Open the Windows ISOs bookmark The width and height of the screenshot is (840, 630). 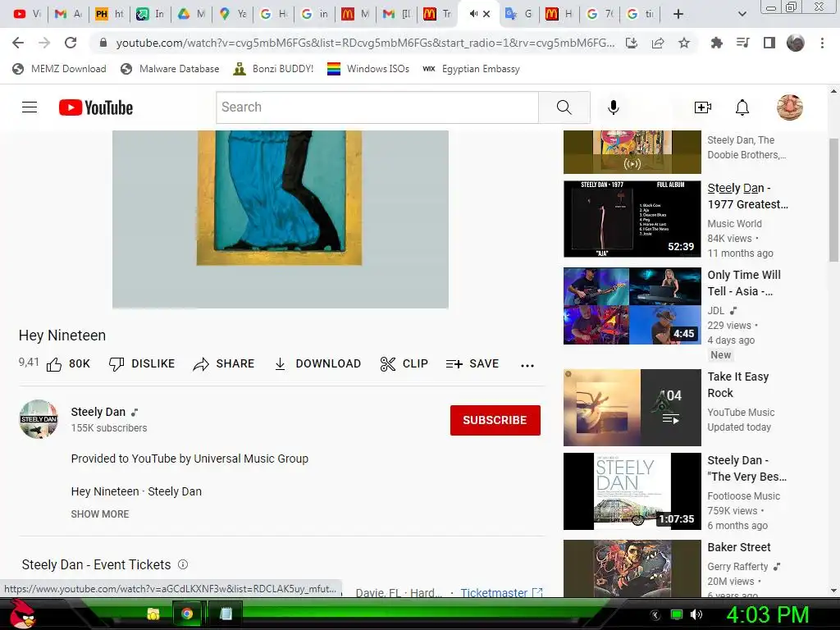click(x=368, y=69)
